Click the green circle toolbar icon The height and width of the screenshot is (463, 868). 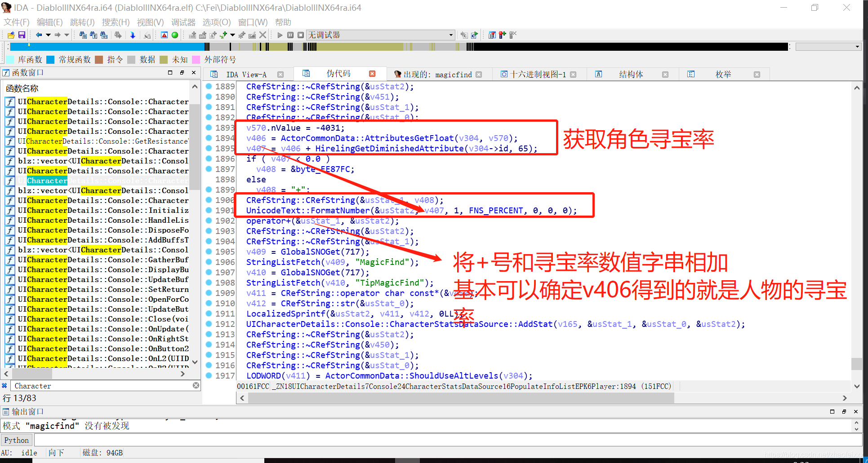point(175,35)
